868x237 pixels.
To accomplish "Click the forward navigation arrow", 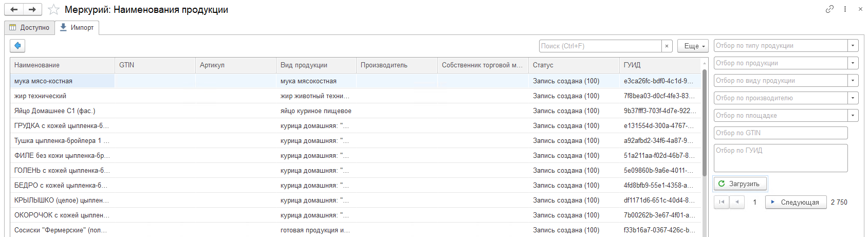I will click(x=32, y=10).
